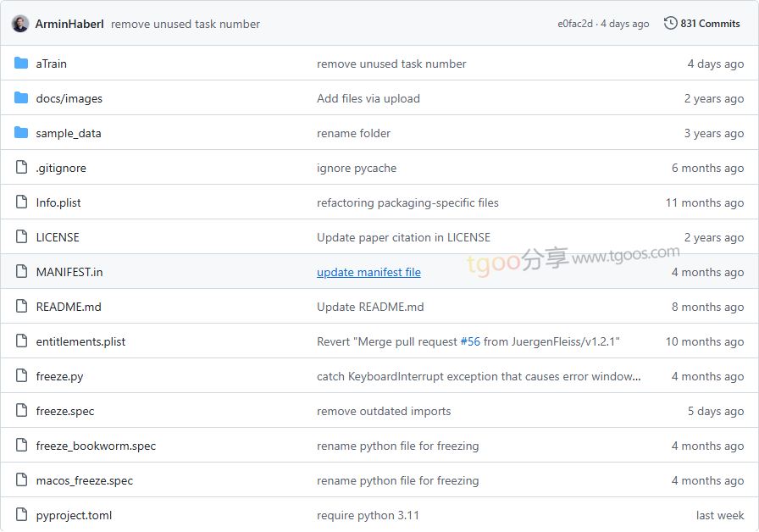Open 'remove unused task number' latest commit message
759x532 pixels.
click(x=186, y=24)
